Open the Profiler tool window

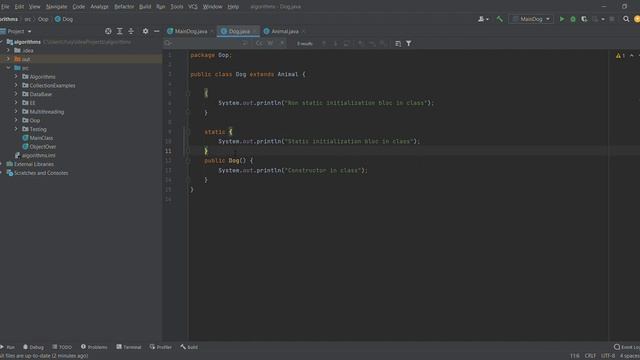160,347
